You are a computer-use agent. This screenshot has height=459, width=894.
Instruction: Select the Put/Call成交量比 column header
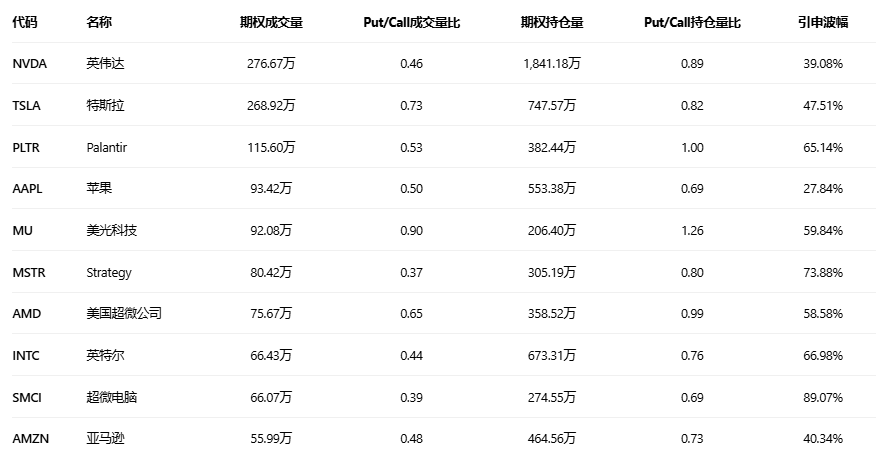point(411,22)
